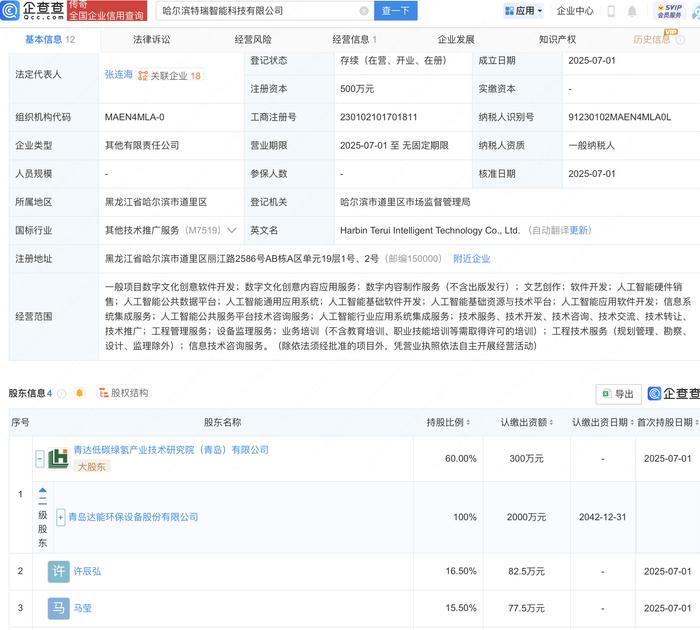Viewport: 700px width, 630px height.
Task: Click the orange bell icon in shareholder section
Action: (x=79, y=393)
